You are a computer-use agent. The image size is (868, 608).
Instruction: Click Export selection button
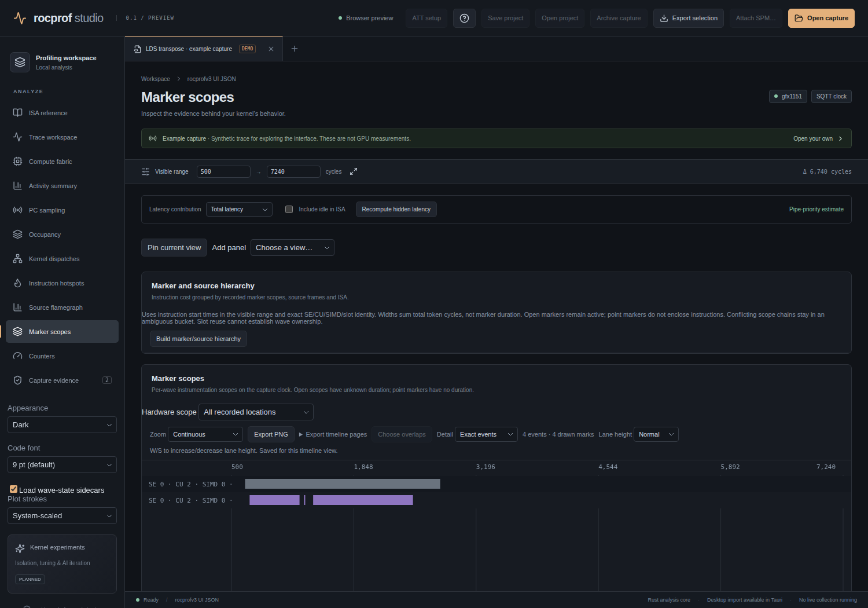pos(689,18)
